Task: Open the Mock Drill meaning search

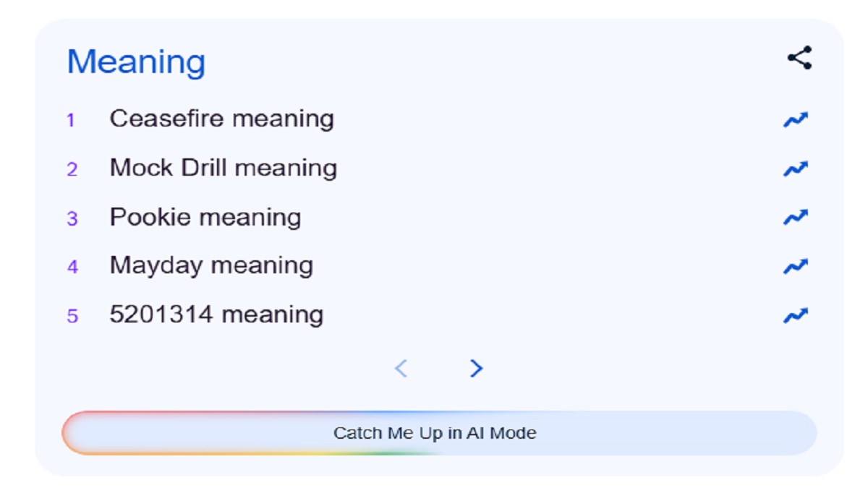Action: click(223, 168)
